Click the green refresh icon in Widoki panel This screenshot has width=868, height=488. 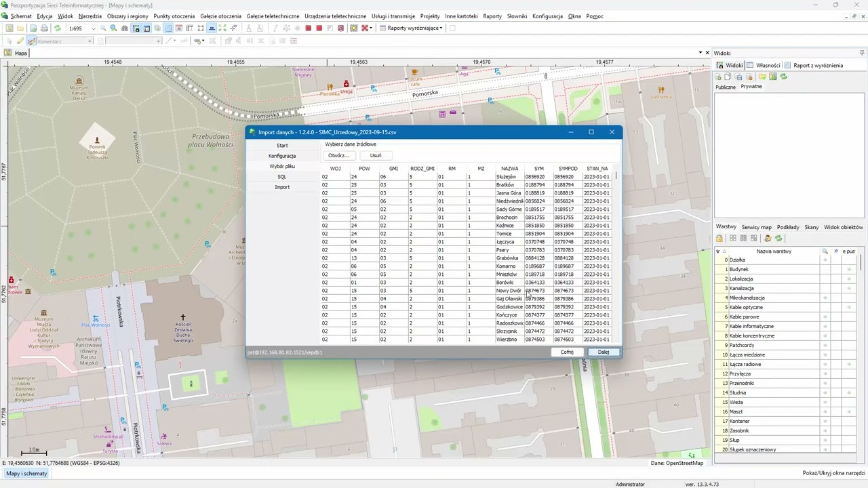784,77
